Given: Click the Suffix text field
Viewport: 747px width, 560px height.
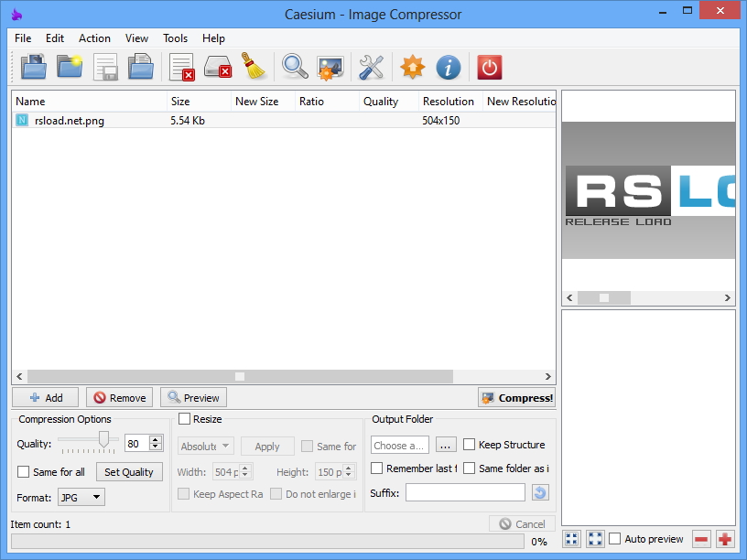Looking at the screenshot, I should 465,493.
